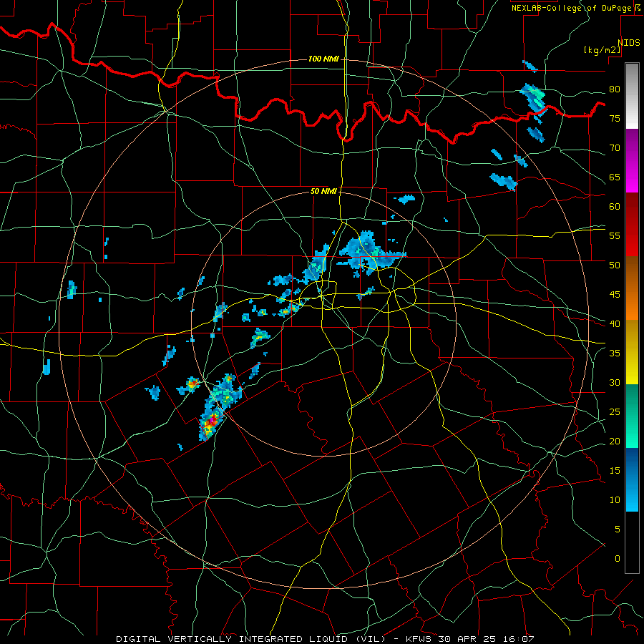
Task: Select the orange-brown segment of the color bar
Action: [x=632, y=288]
